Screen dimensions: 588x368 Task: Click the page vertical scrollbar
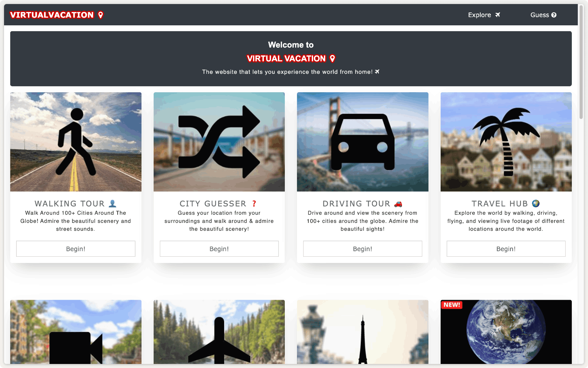pyautogui.click(x=581, y=62)
